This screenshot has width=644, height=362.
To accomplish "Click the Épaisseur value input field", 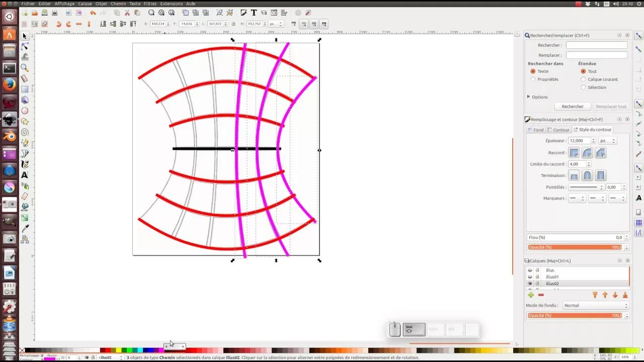I will 578,141.
